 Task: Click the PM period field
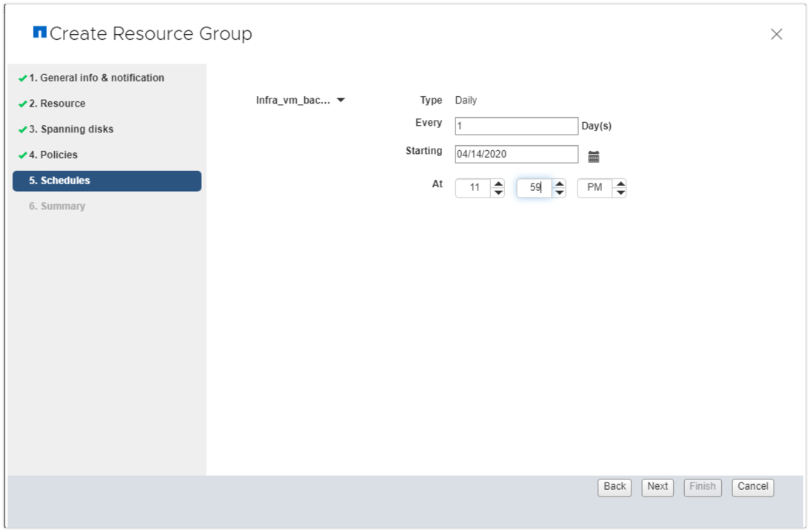coord(595,188)
